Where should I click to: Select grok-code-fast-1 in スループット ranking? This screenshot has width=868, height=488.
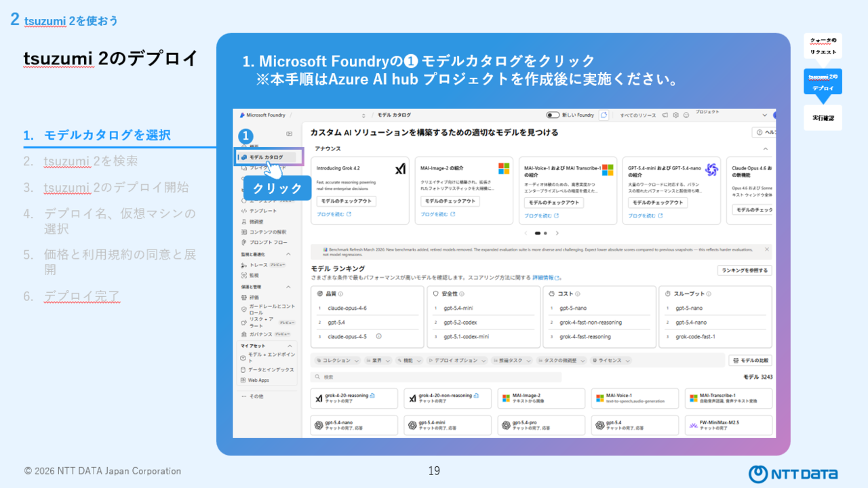tap(695, 336)
